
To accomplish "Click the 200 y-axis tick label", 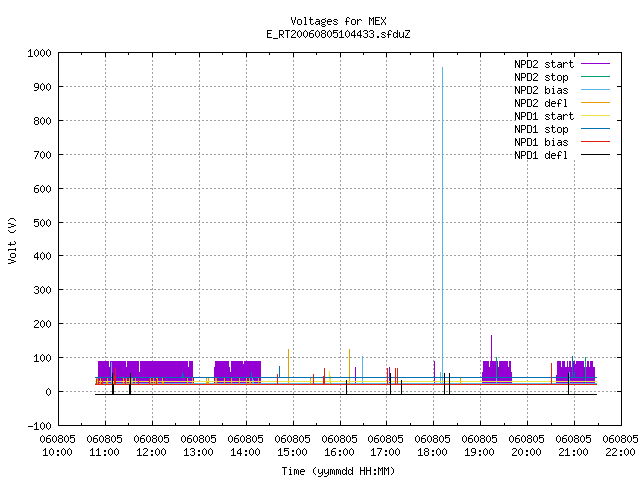I will point(42,324).
